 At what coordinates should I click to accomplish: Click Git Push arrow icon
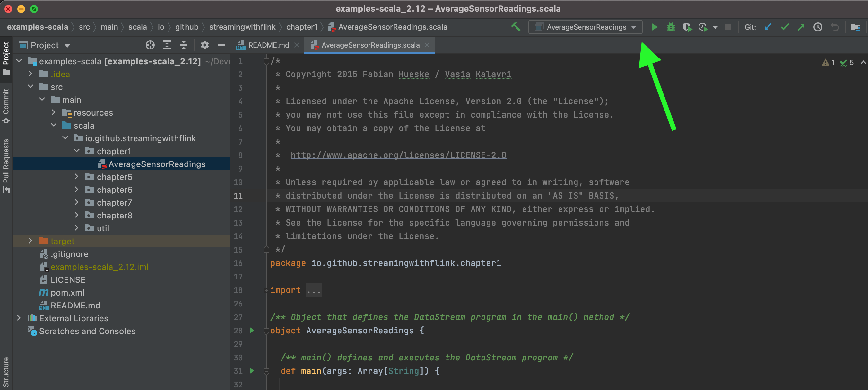click(x=801, y=27)
